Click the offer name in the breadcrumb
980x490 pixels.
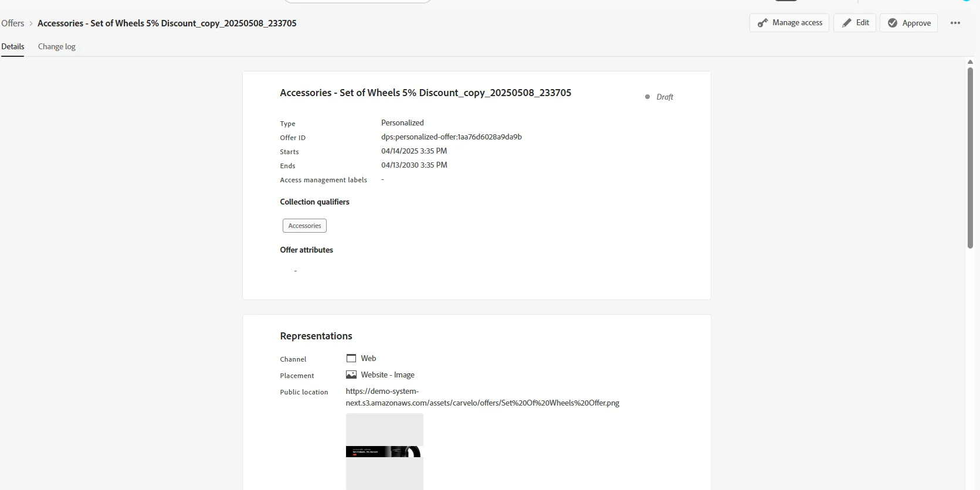click(x=167, y=23)
